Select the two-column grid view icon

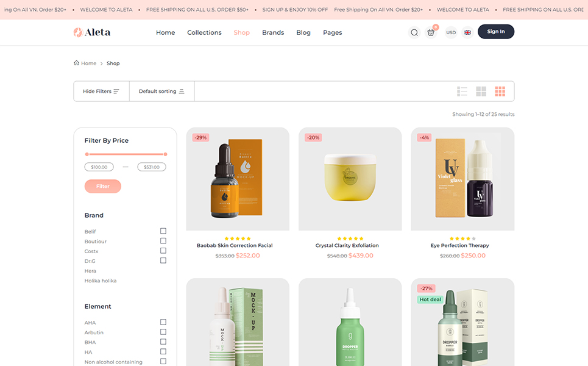(x=481, y=91)
